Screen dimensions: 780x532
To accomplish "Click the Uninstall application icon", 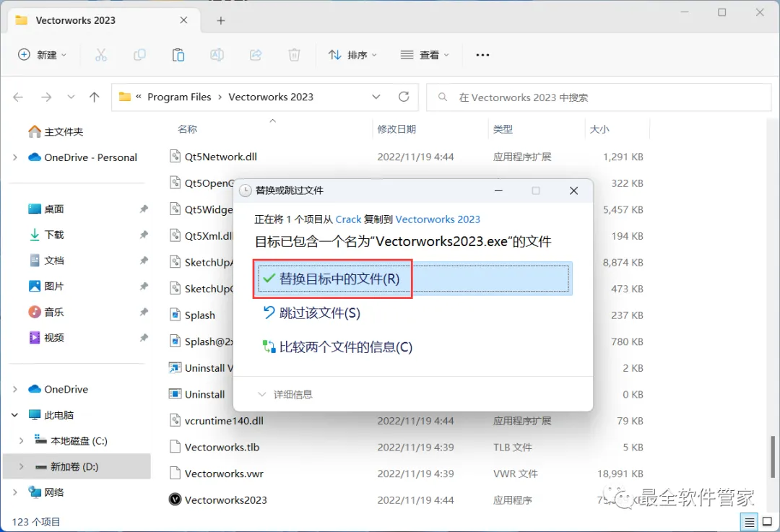I will pyautogui.click(x=175, y=394).
